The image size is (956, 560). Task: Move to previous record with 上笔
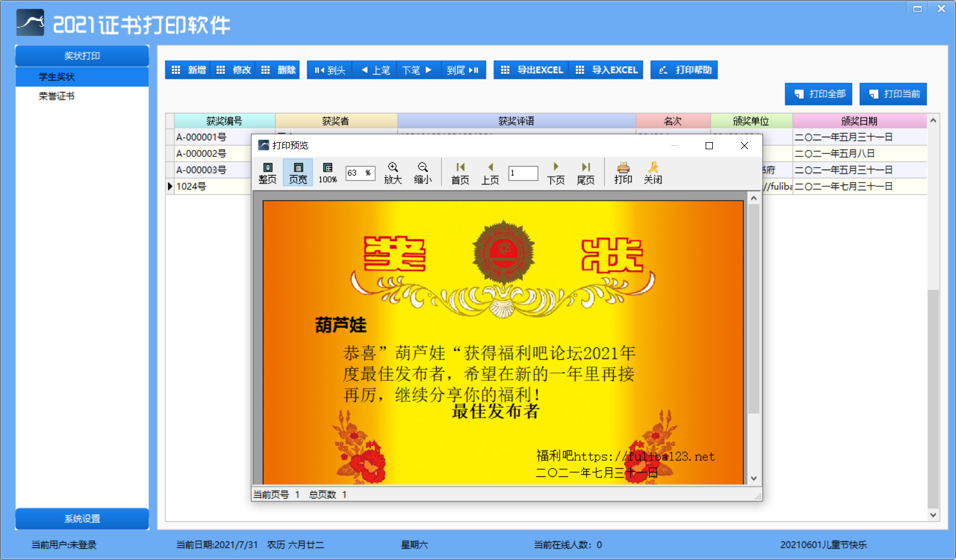pos(375,70)
